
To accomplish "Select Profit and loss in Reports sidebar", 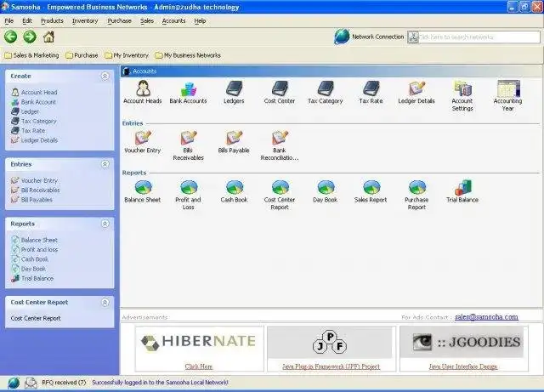I will tap(35, 250).
